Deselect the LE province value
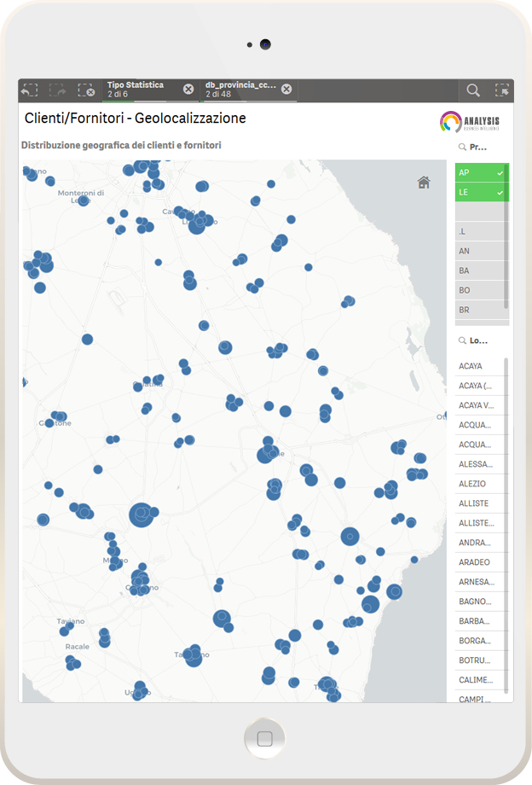The width and height of the screenshot is (532, 785). pyautogui.click(x=481, y=193)
